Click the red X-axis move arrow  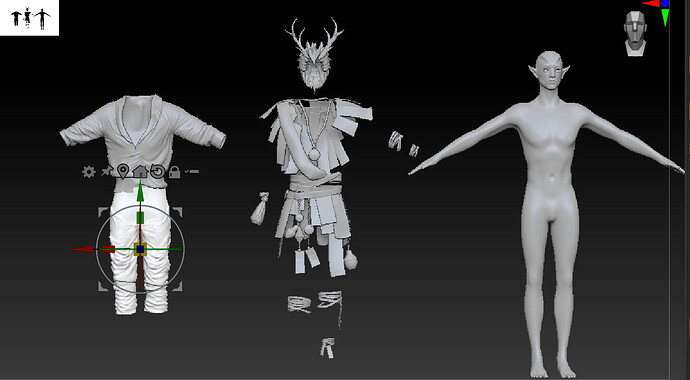click(x=83, y=249)
